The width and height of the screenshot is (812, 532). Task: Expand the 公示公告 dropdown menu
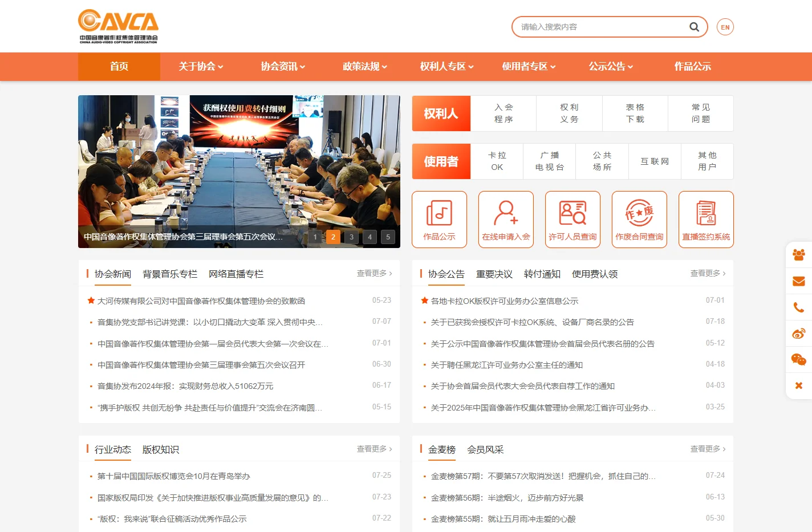611,66
